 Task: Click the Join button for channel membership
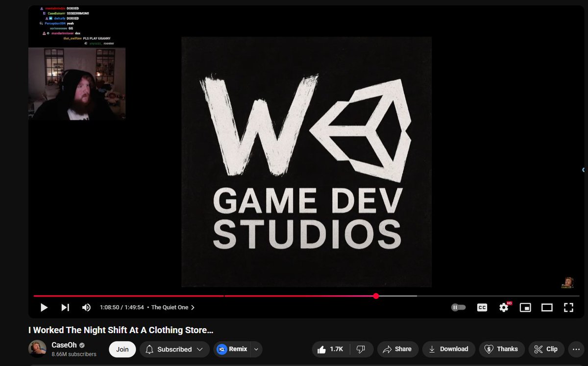tap(122, 349)
